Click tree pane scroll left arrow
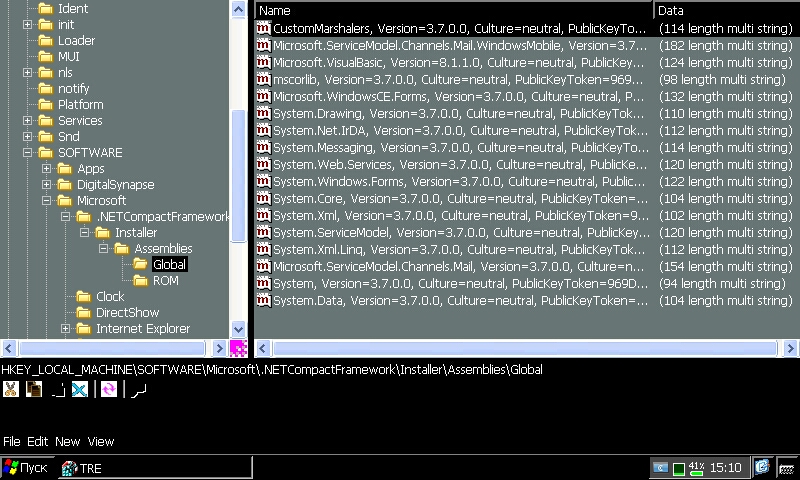The height and width of the screenshot is (480, 800). click(x=9, y=348)
